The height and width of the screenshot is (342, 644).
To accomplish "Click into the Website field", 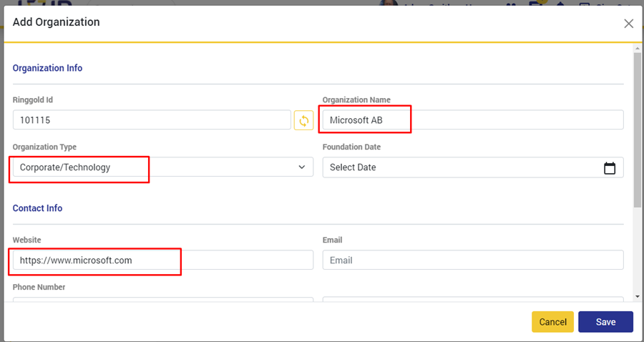I will pos(162,260).
